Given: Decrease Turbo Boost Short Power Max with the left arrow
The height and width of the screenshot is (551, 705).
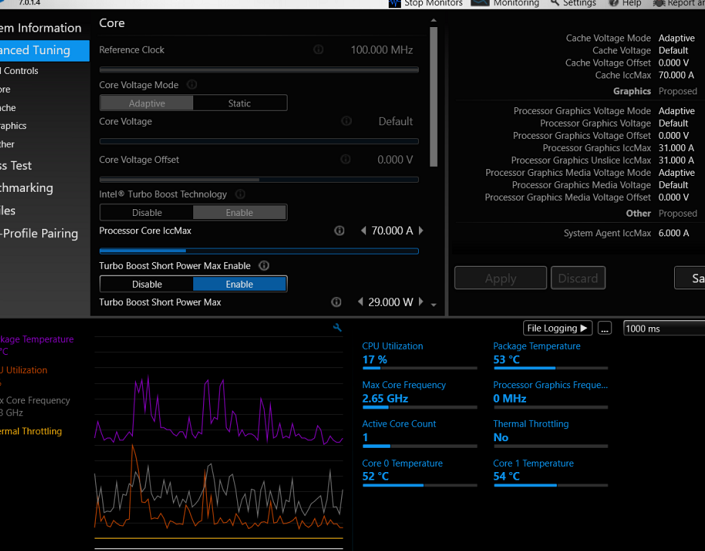Looking at the screenshot, I should pos(361,302).
